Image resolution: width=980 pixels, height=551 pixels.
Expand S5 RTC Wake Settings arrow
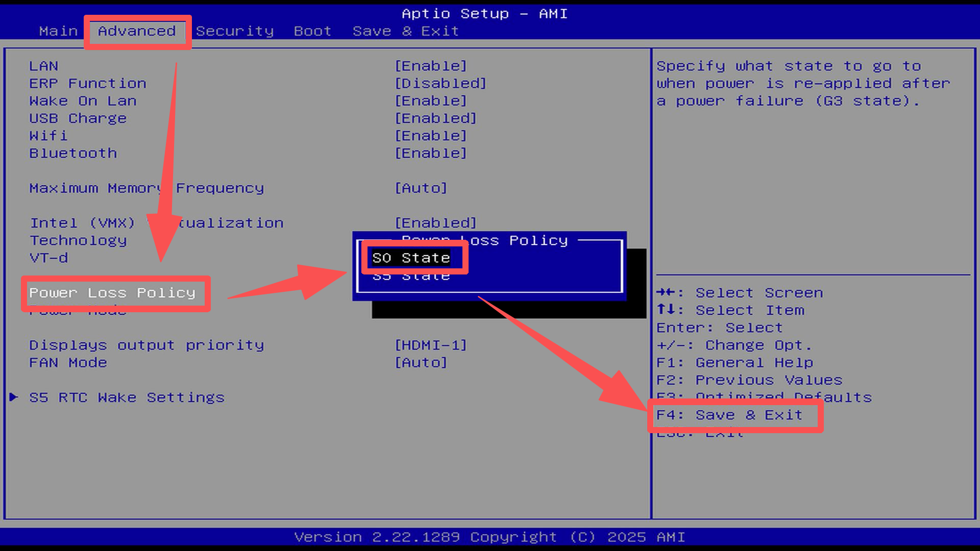click(14, 397)
